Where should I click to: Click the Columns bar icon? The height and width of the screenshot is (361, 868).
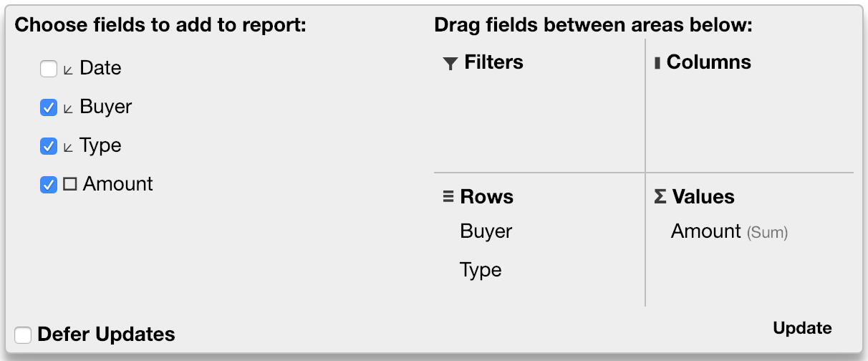(x=657, y=63)
